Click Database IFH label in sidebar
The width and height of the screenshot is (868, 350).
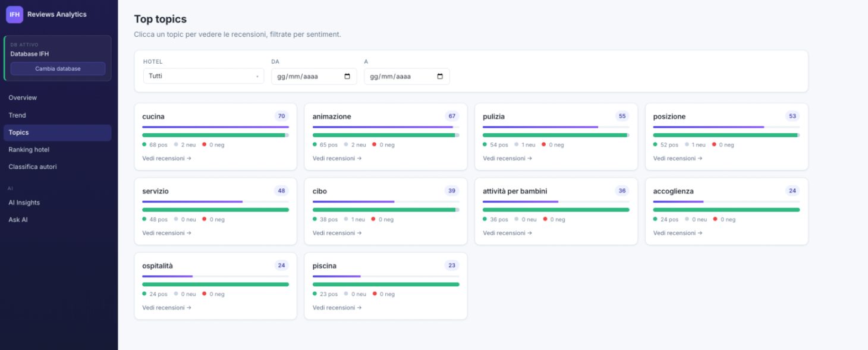(30, 54)
